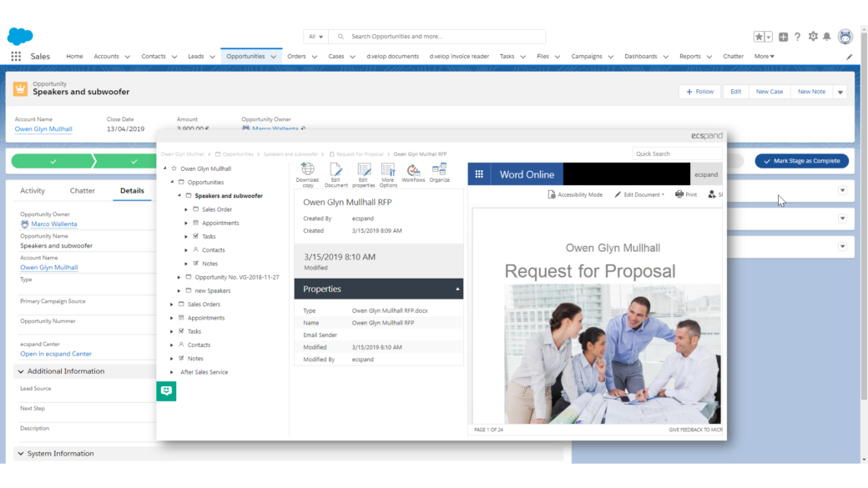Open the user profile avatar
Screen dimensions: 868x488
845,37
